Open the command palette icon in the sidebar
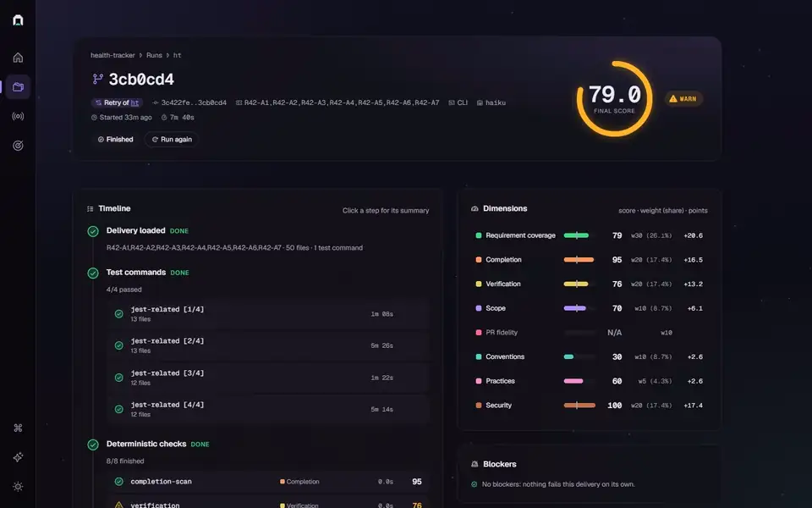Image resolution: width=812 pixels, height=508 pixels. 18,428
